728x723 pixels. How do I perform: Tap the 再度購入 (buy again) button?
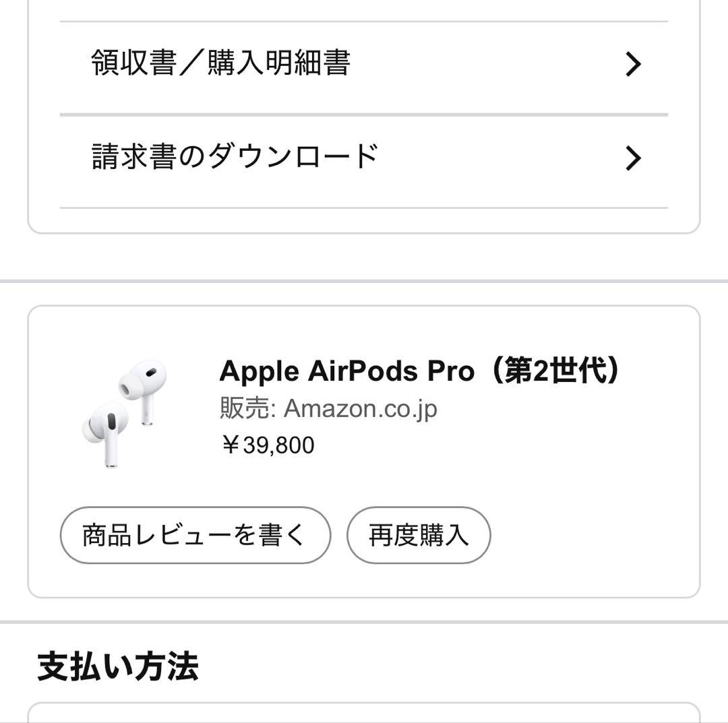[x=419, y=534]
